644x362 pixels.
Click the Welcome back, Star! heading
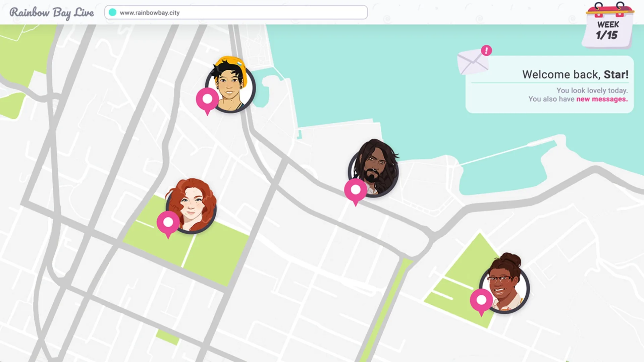[x=575, y=74]
